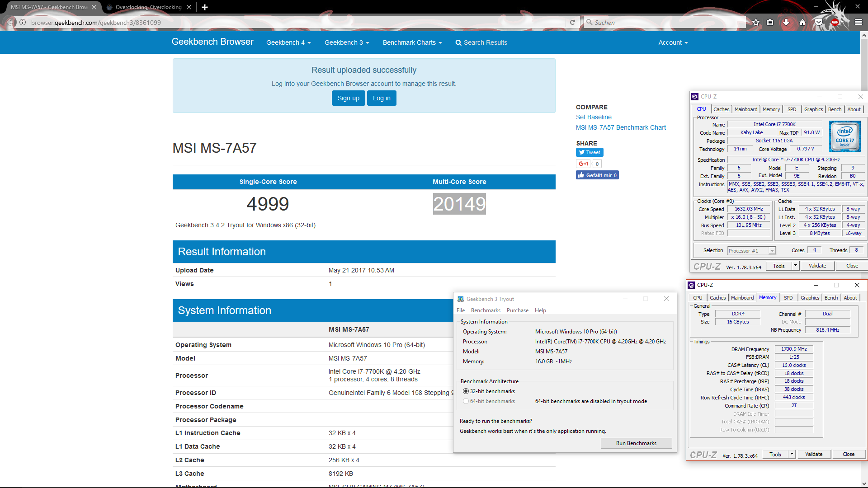The image size is (868, 488).
Task: Click the Geekbench Browser logo link
Action: click(212, 42)
